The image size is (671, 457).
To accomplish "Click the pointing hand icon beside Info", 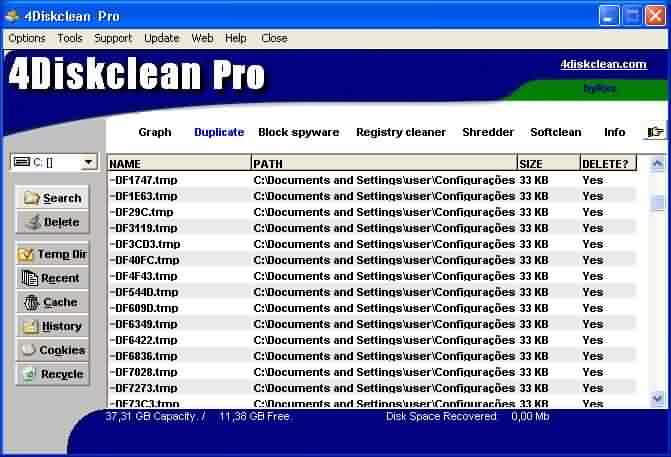I will point(655,132).
